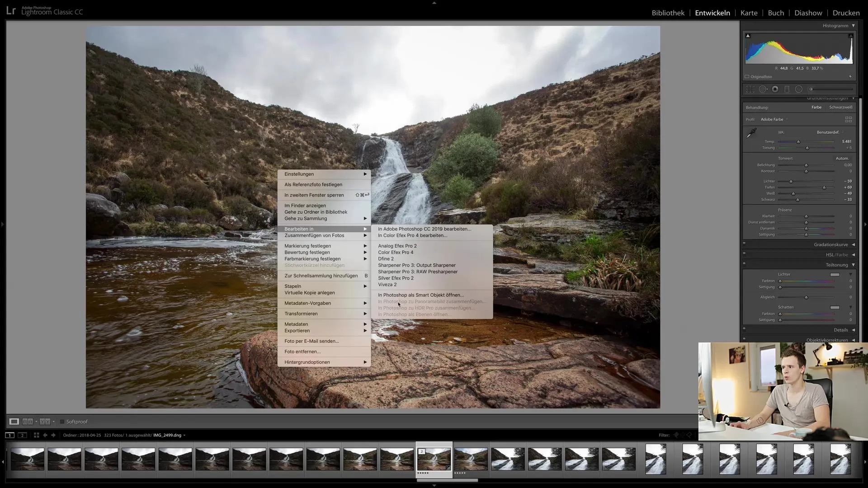Toggle highlight clipping indicator in histogram
This screenshot has width=868, height=488.
(850, 36)
